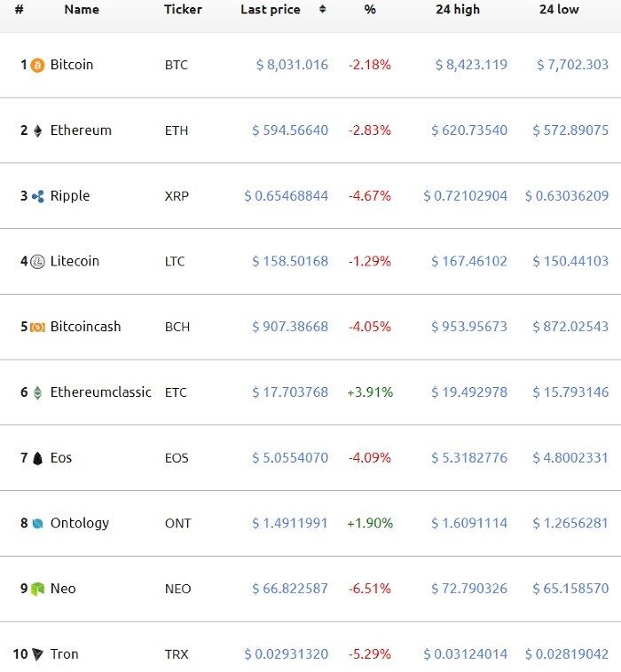The image size is (621, 672).
Task: Open the Ethereum name link
Action: click(x=81, y=130)
